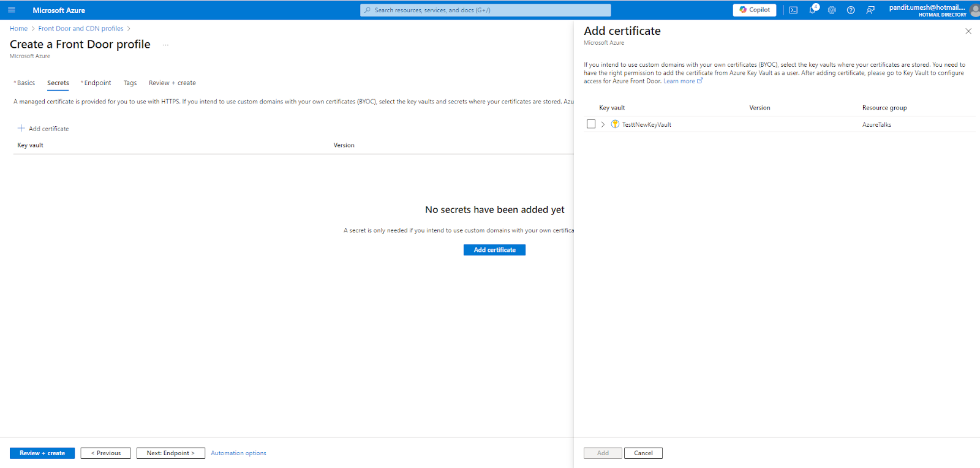Click the account avatar picture
The image size is (980, 468).
point(974,10)
